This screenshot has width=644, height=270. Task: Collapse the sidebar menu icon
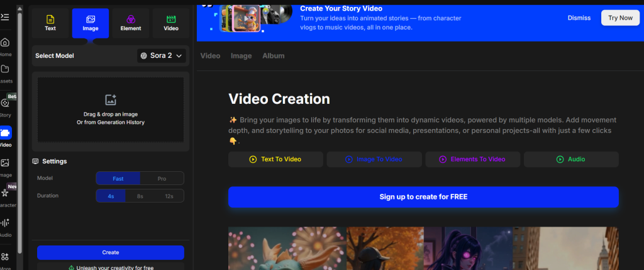pos(5,16)
